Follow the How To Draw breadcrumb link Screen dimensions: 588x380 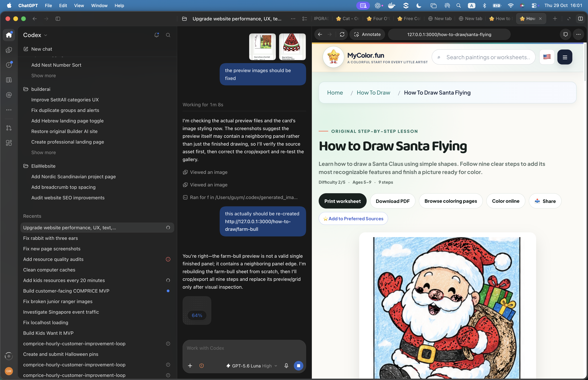click(373, 93)
